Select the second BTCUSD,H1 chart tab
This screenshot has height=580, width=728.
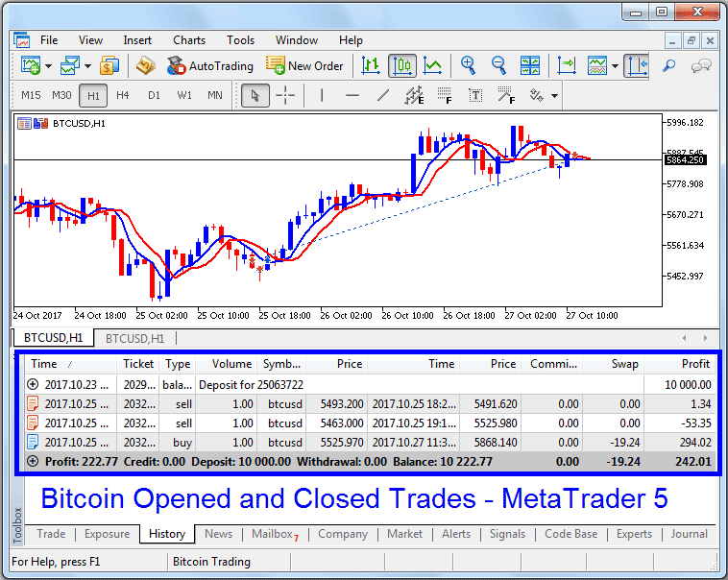(134, 338)
